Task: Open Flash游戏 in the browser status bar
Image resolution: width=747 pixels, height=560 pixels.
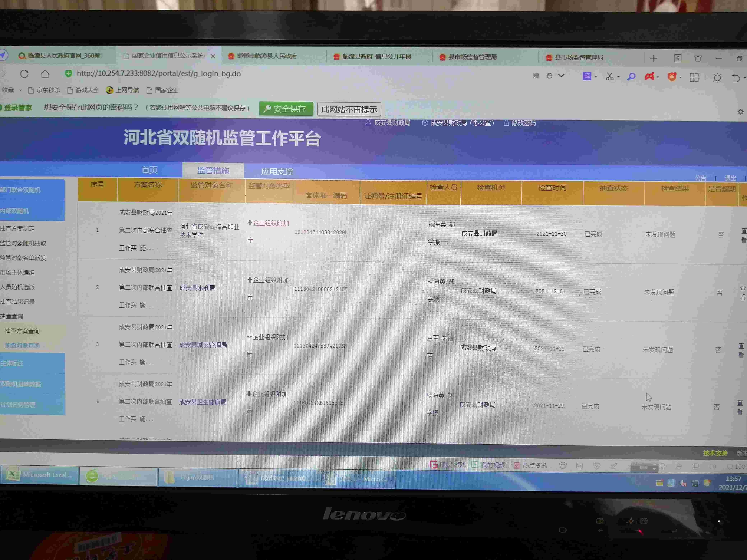Action: coord(447,465)
